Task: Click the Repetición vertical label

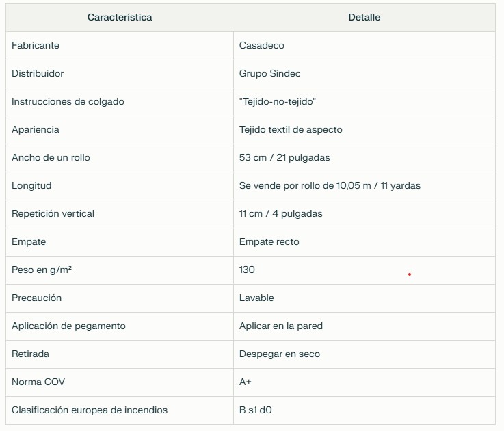Action: click(x=53, y=213)
